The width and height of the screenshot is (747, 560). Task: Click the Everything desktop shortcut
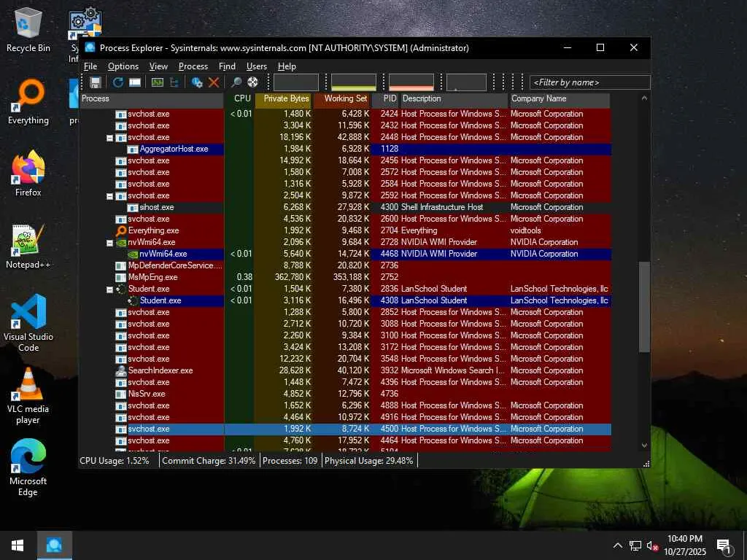coord(28,102)
